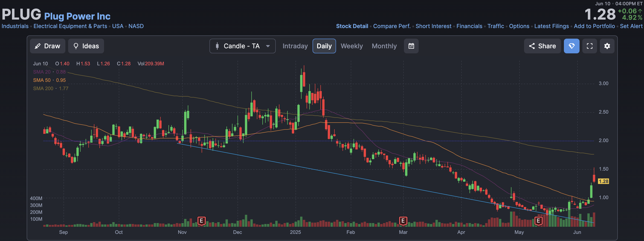Image resolution: width=644 pixels, height=241 pixels.
Task: Click the PLUG ticker symbol heading
Action: (x=21, y=14)
